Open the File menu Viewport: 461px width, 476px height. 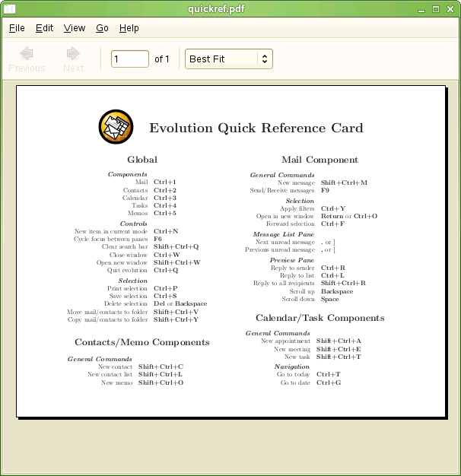point(17,28)
